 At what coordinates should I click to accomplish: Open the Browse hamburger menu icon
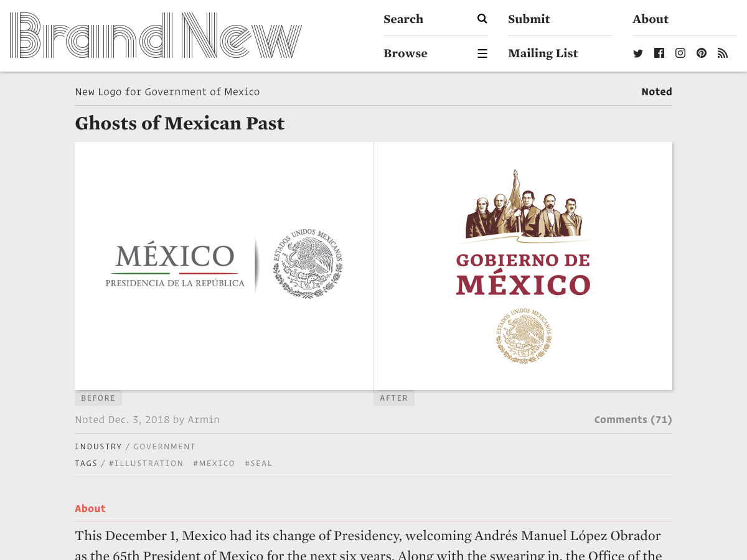pyautogui.click(x=482, y=54)
